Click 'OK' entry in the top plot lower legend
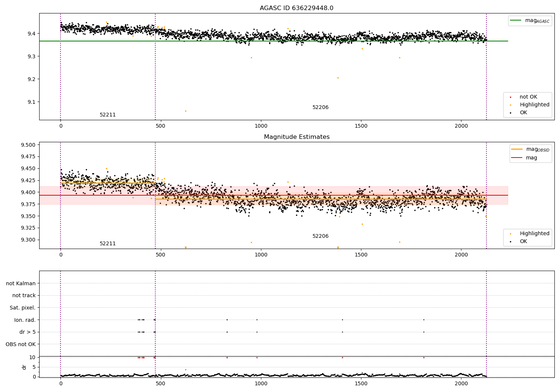Screen dimensions: 560x392 point(523,113)
